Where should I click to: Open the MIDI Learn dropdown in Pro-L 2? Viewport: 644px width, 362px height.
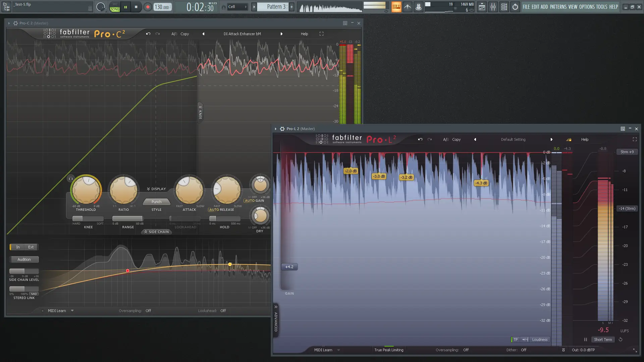[x=338, y=350]
